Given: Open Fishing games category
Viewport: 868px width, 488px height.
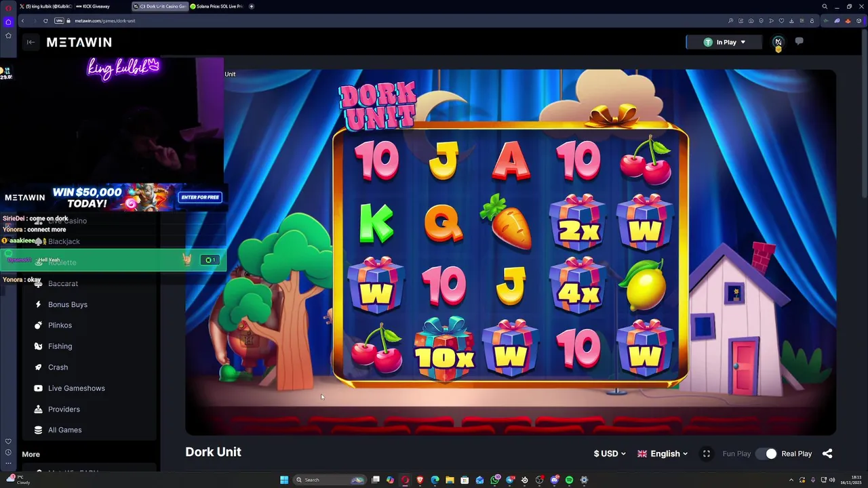Looking at the screenshot, I should 60,346.
